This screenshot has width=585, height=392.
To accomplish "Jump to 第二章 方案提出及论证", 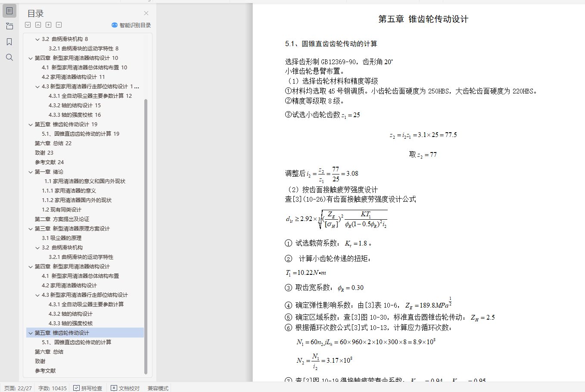I will point(62,219).
